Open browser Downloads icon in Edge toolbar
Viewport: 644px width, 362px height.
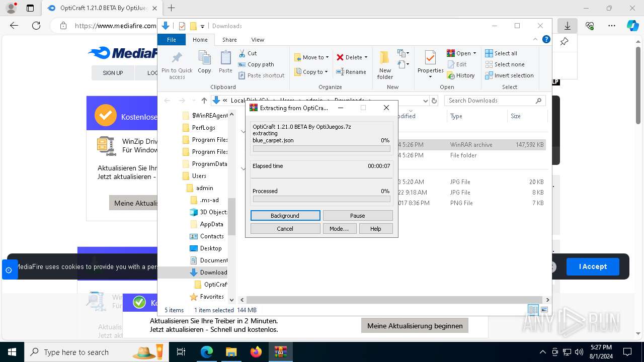tap(567, 26)
